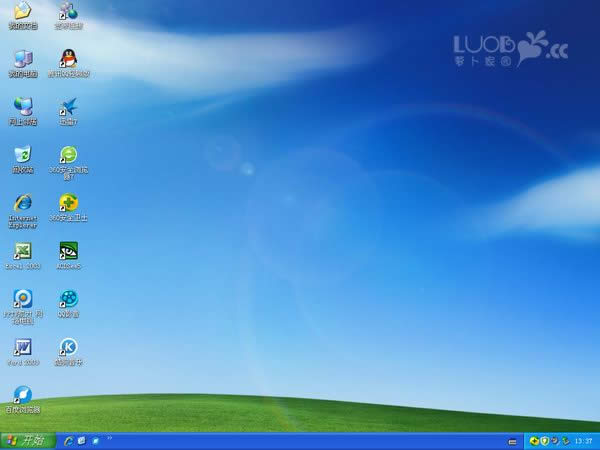Launch Internet Explorer from the desktop
600x450 pixels.
click(22, 203)
